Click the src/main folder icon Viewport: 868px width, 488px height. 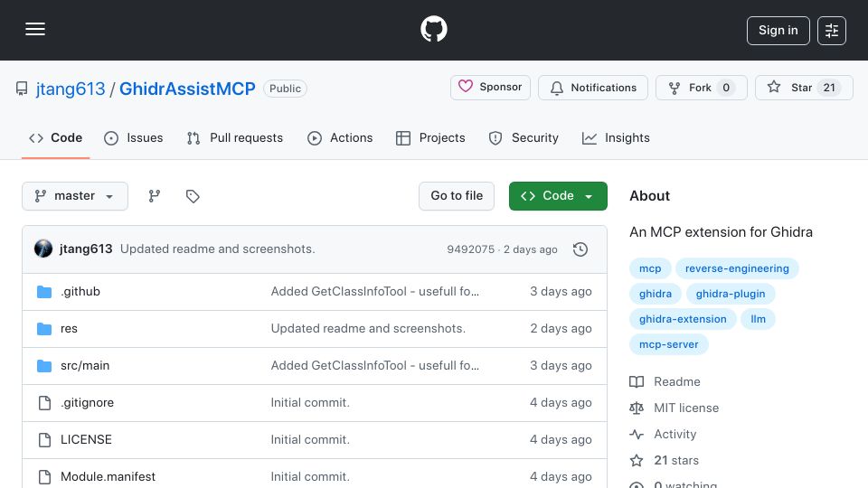(x=44, y=366)
